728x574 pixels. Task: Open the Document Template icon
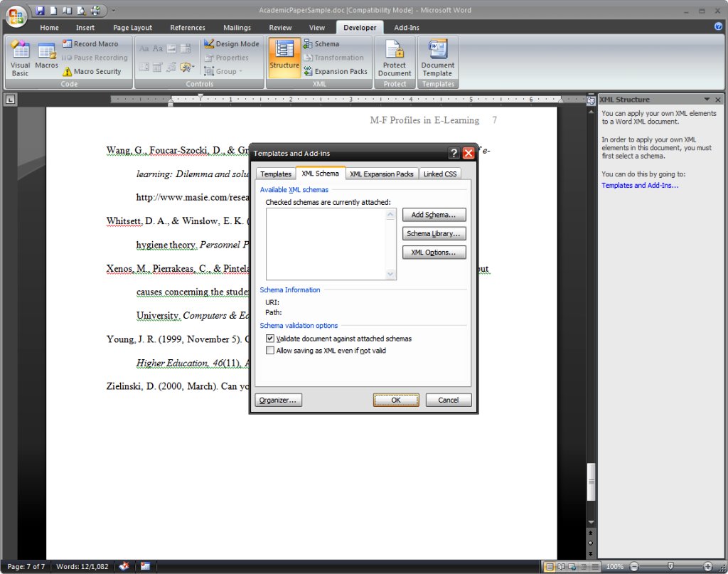[x=437, y=58]
